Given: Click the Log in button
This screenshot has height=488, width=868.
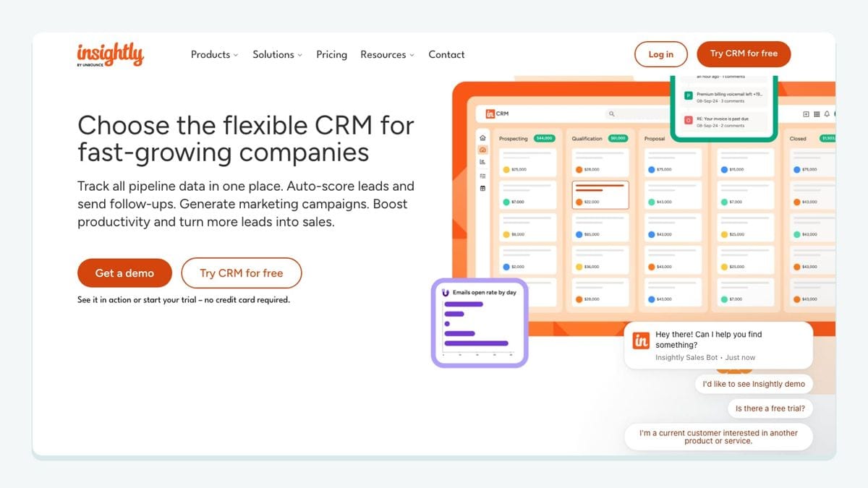Looking at the screenshot, I should 660,54.
